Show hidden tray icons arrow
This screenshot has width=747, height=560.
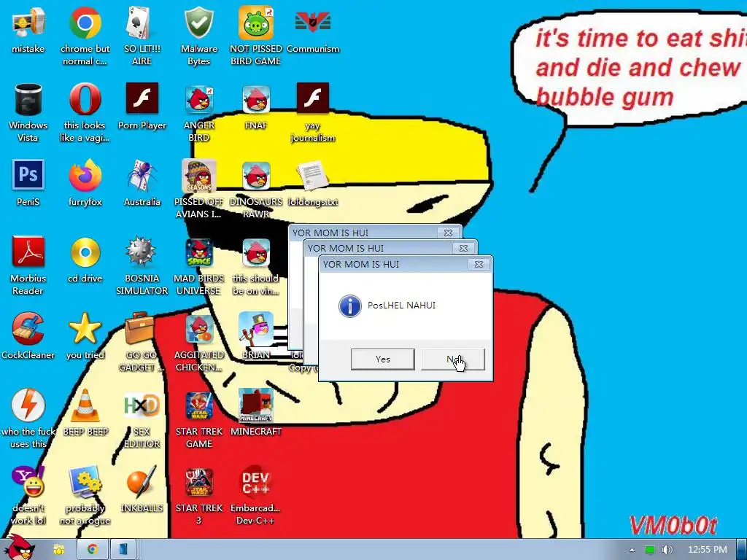632,550
